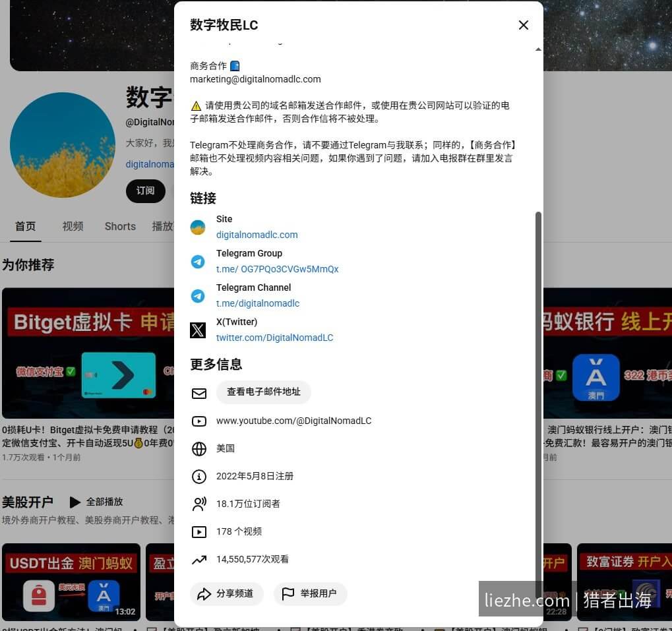Click the 18.1万位订阅者 text
Viewport: 672px width, 631px height.
click(248, 504)
